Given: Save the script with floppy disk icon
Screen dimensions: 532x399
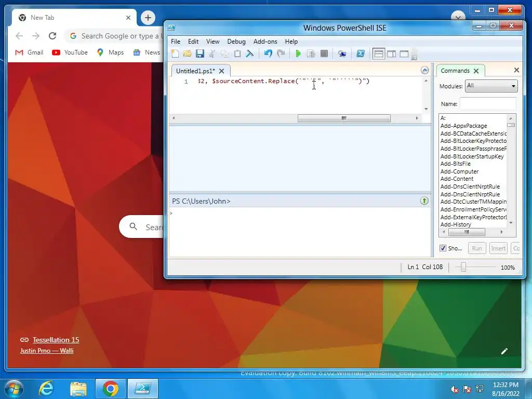Looking at the screenshot, I should click(200, 54).
